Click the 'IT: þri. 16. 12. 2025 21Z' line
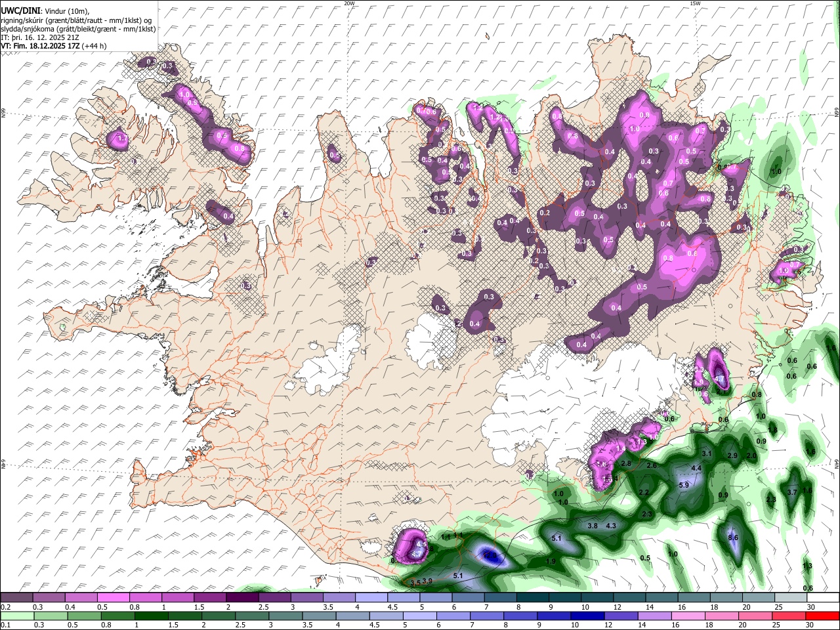840x630 pixels. click(41, 38)
